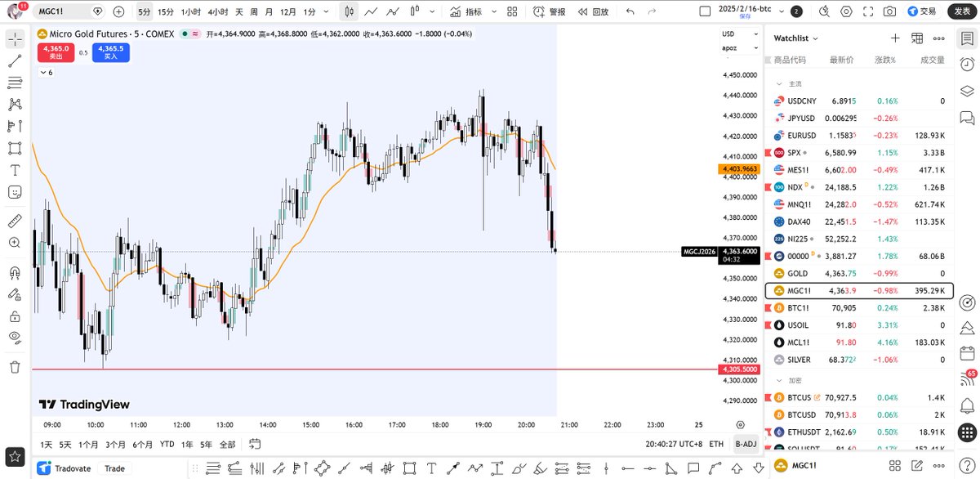Select the trend line tool in left toolbar
The width and height of the screenshot is (980, 479).
[x=15, y=61]
